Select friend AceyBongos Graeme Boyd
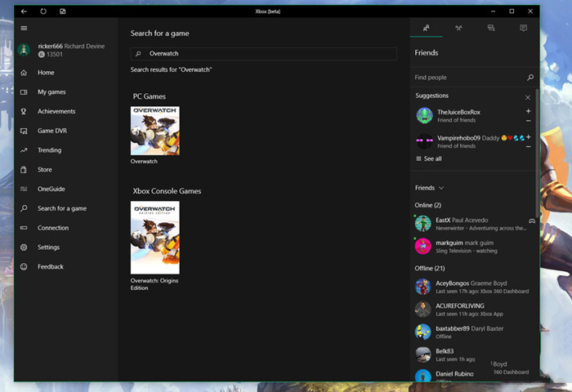Image resolution: width=572 pixels, height=392 pixels. point(473,287)
